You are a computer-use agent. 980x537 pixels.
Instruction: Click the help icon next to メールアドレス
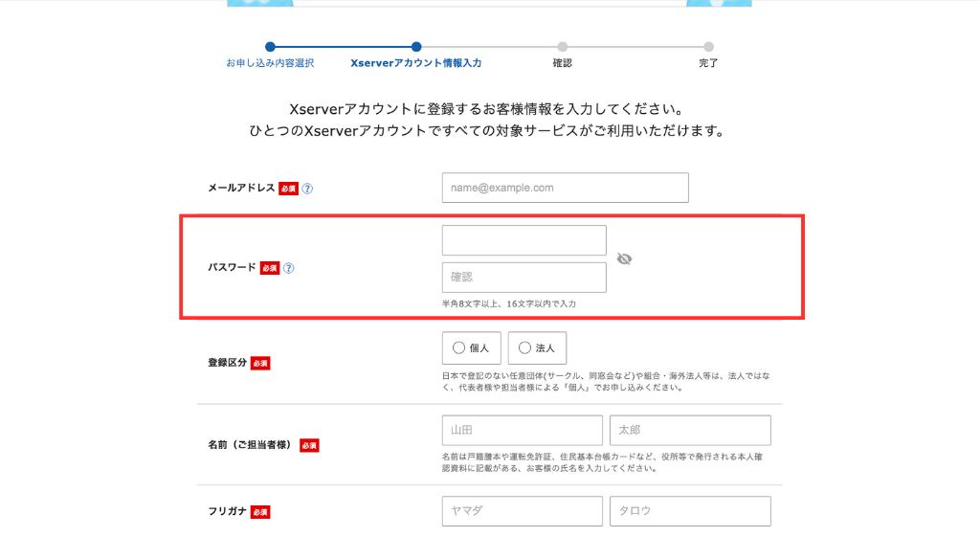(307, 189)
